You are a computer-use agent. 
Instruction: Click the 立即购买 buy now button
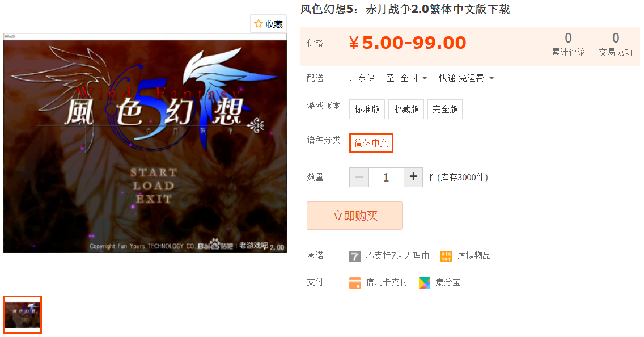pyautogui.click(x=355, y=216)
